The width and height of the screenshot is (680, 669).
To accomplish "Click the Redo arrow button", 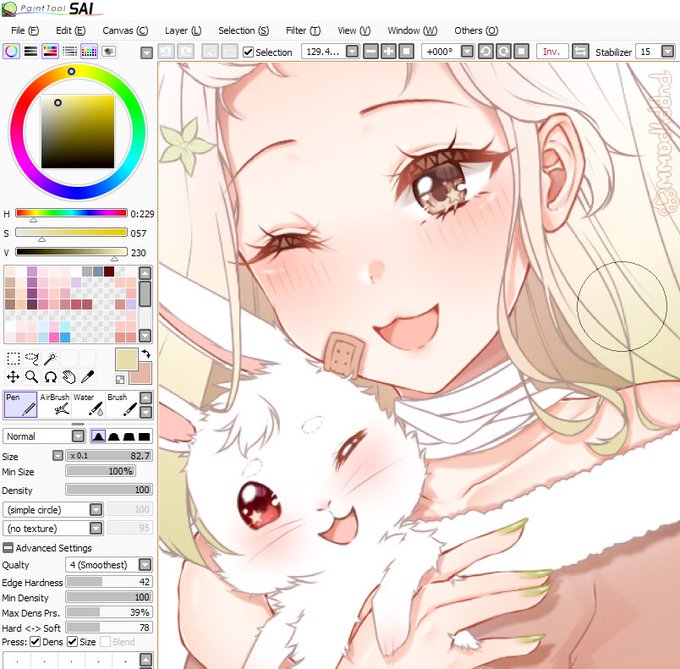I will (186, 52).
